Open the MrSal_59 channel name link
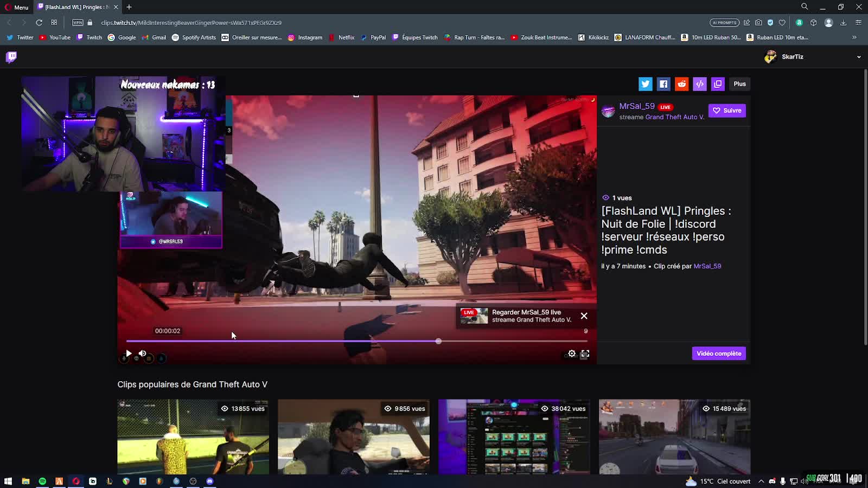868x488 pixels. [637, 106]
